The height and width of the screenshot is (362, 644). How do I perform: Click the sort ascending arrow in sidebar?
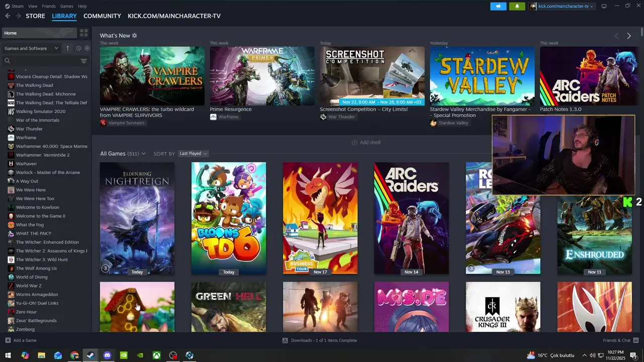(67, 48)
